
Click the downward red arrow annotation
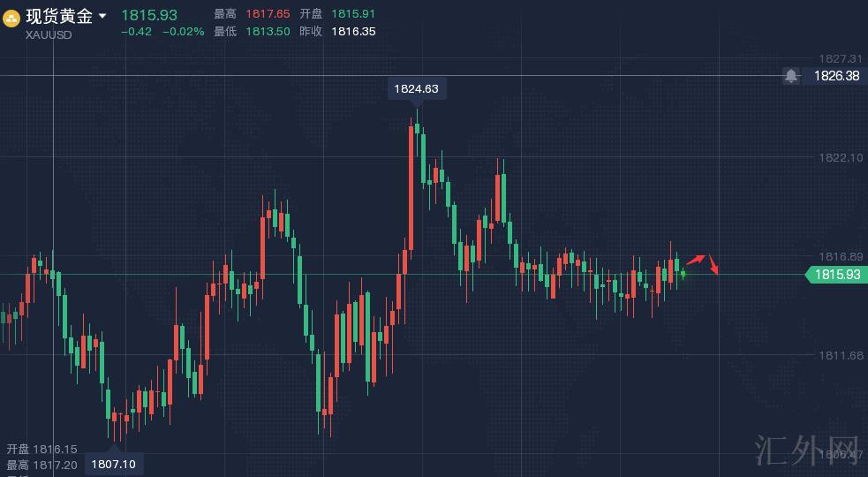(713, 264)
